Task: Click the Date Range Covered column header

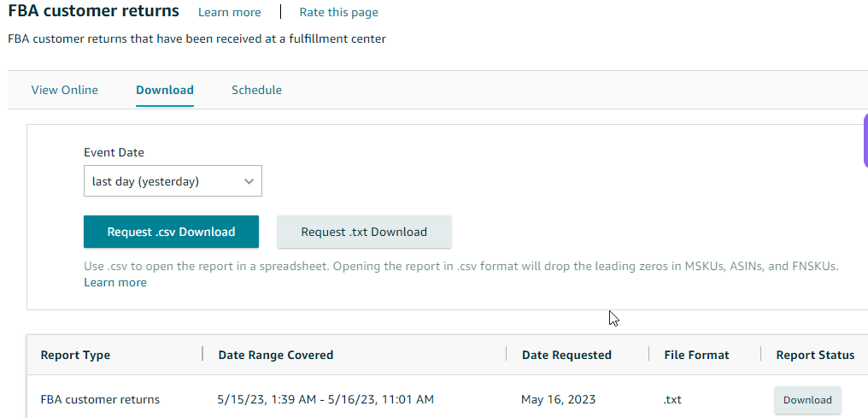Action: pyautogui.click(x=276, y=355)
